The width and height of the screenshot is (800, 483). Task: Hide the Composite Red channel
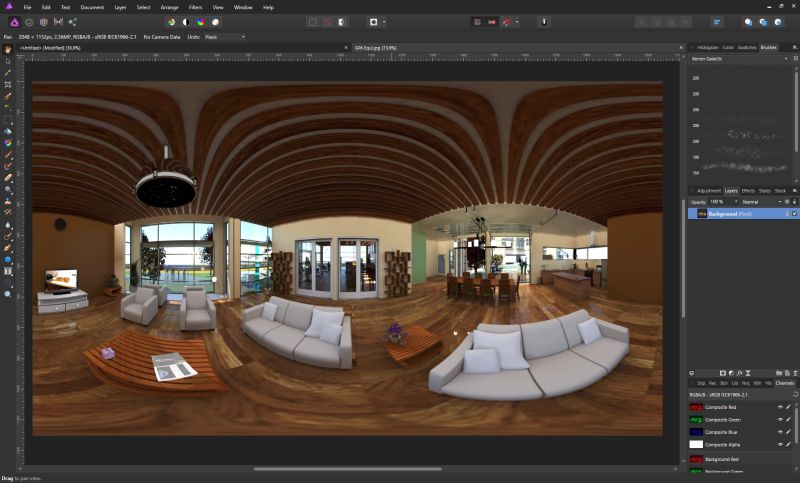(x=780, y=407)
